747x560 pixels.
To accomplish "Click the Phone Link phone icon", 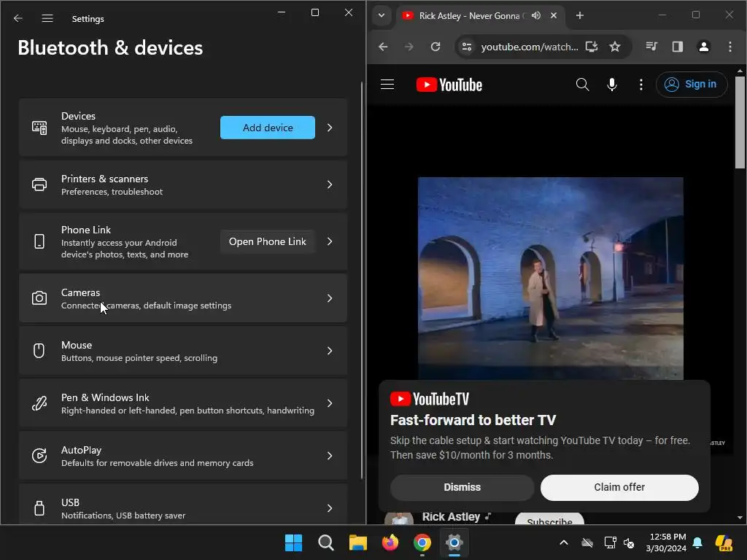I will point(39,241).
